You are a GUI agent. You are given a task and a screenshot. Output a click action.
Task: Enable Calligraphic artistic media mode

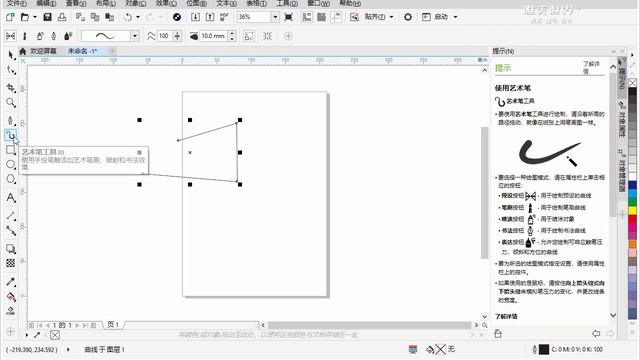(x=54, y=36)
